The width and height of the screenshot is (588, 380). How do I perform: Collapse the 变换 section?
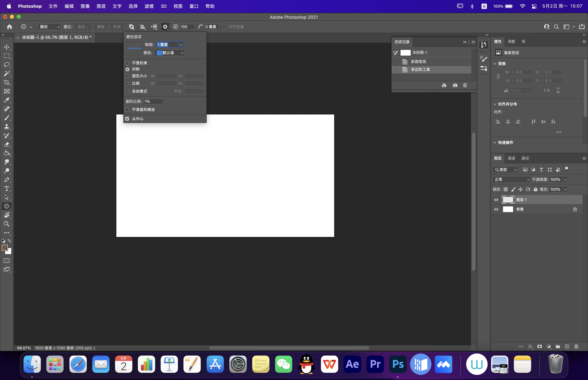495,64
